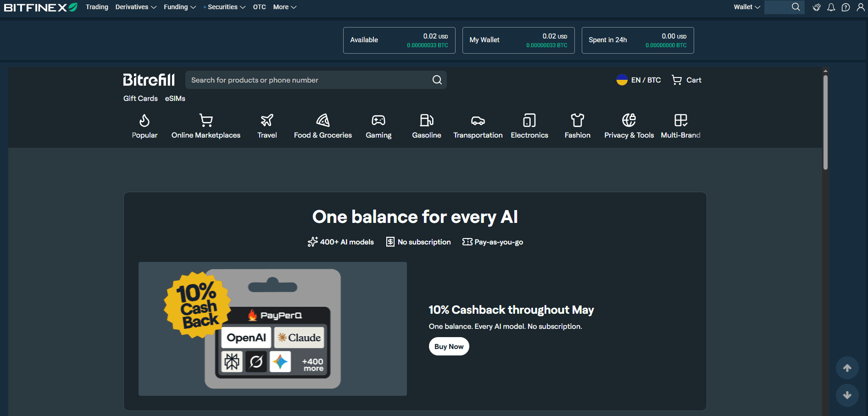Open the Food & Groceries category label
Image resolution: width=868 pixels, height=416 pixels.
point(323,135)
